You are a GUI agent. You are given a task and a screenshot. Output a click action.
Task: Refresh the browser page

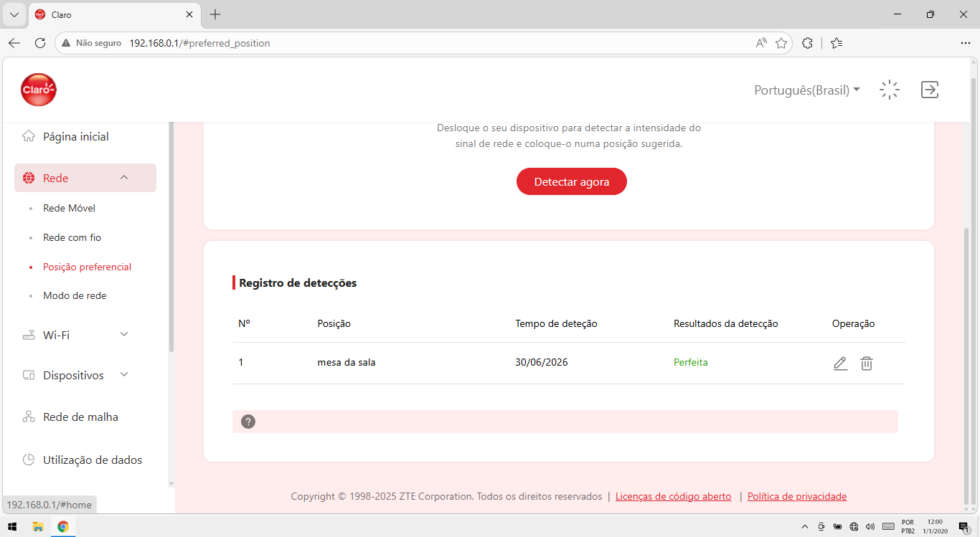pos(40,43)
